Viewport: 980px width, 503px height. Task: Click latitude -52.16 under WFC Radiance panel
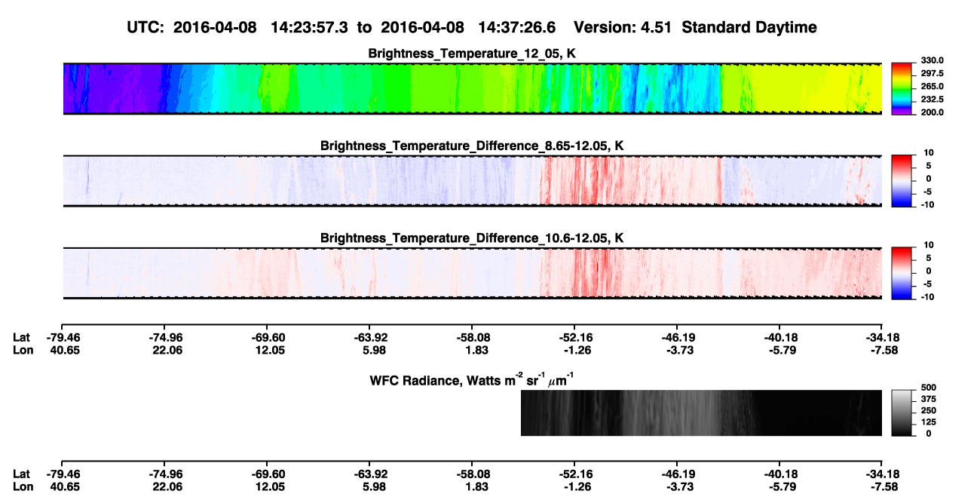[574, 474]
